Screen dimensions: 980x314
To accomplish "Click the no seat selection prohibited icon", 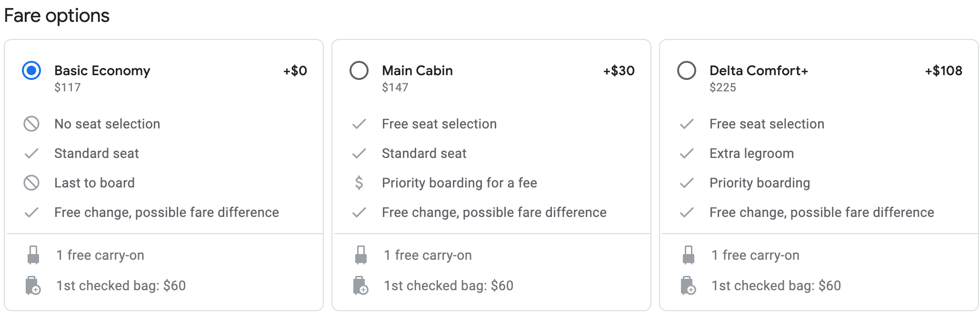I will coord(31,124).
